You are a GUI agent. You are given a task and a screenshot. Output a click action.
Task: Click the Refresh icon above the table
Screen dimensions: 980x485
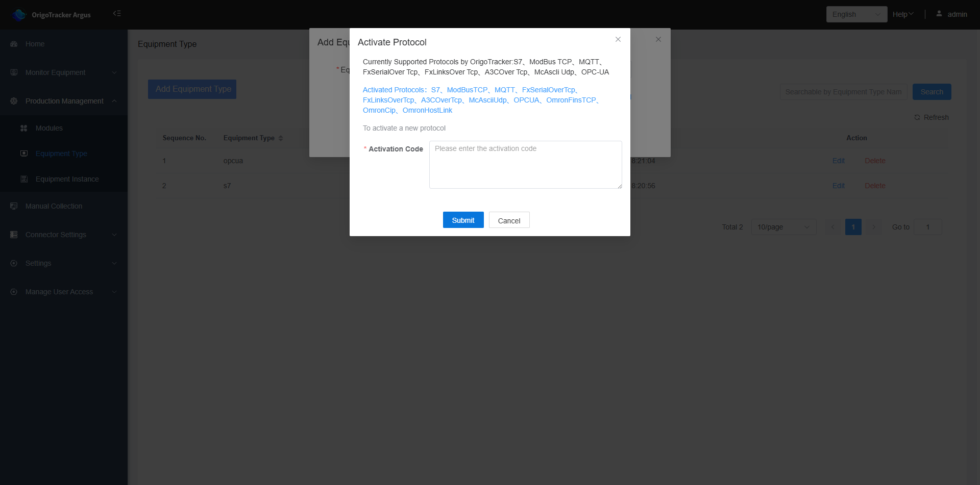(x=917, y=117)
